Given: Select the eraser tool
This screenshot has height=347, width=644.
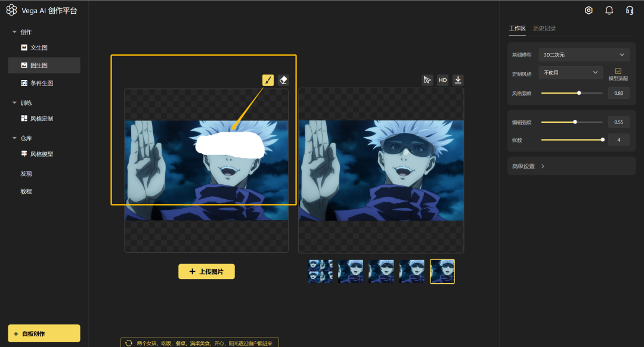Looking at the screenshot, I should tap(283, 80).
